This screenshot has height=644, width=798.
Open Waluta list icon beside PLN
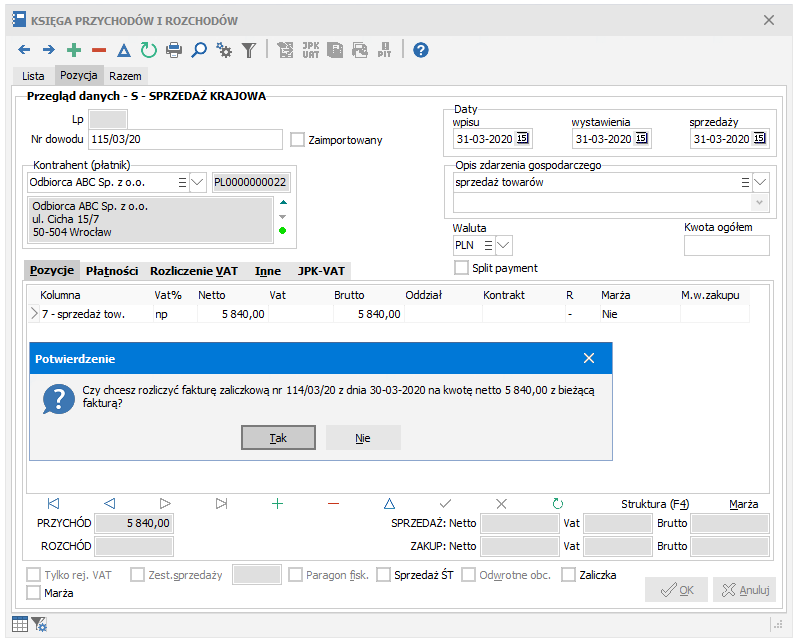(488, 245)
